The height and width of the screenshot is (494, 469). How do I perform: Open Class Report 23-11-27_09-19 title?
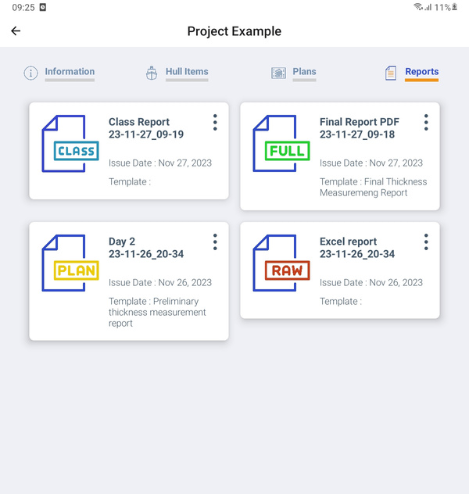tap(146, 128)
